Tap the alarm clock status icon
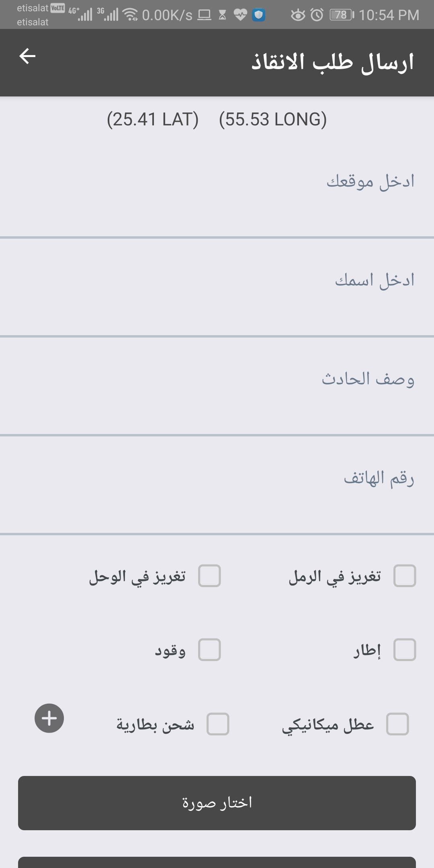434x868 pixels. point(317,15)
